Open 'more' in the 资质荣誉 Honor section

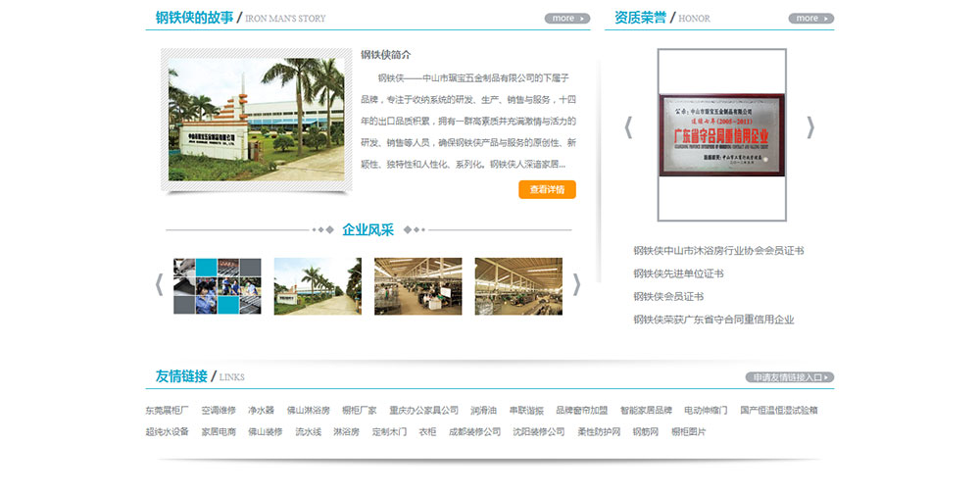[x=810, y=18]
